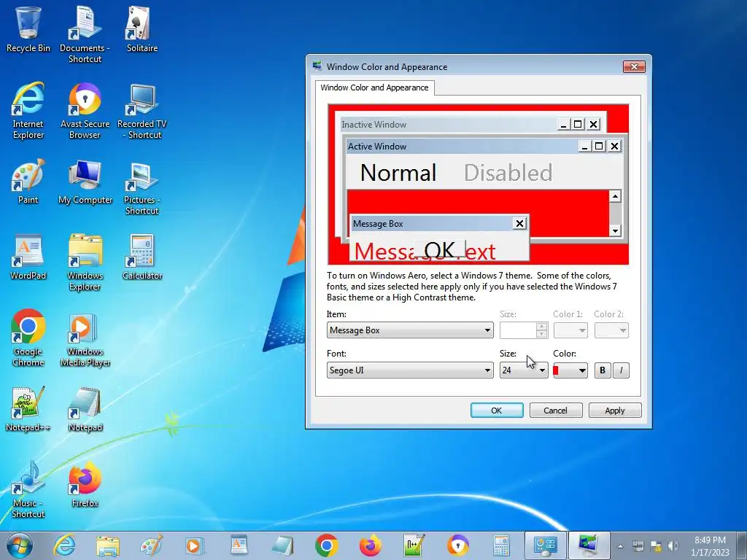Select the Paint desktop icon
The height and width of the screenshot is (560, 747).
click(x=28, y=182)
